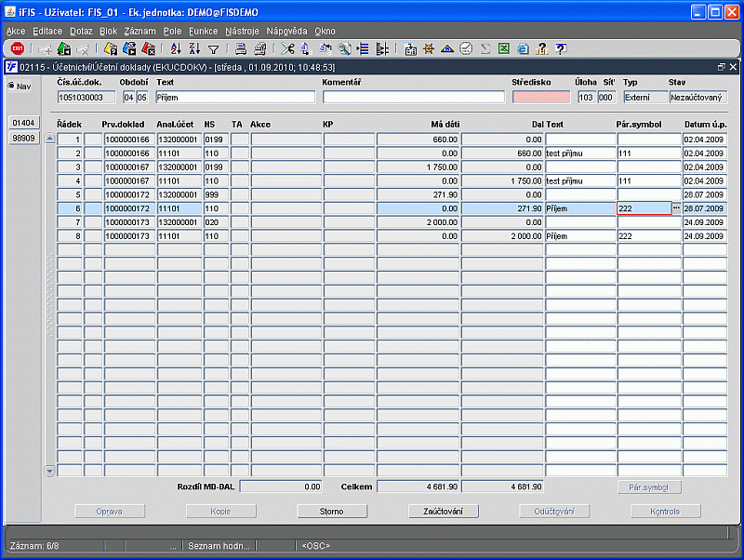Open value list button beside Pár.symbol 222

[676, 209]
